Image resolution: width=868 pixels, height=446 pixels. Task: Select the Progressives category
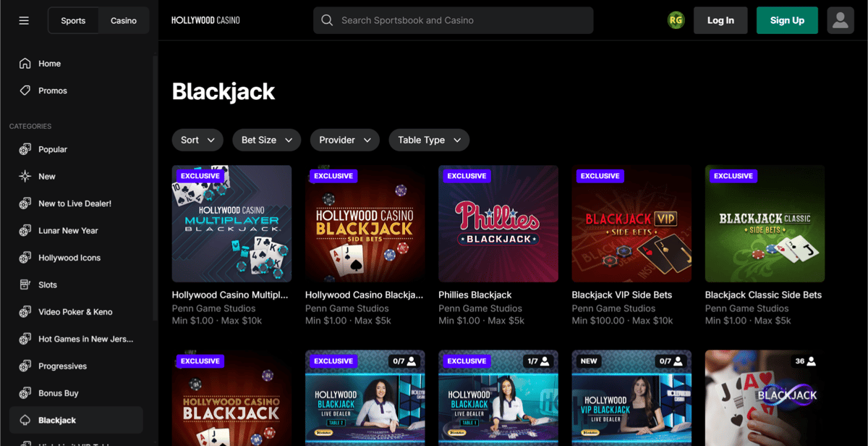coord(76,366)
